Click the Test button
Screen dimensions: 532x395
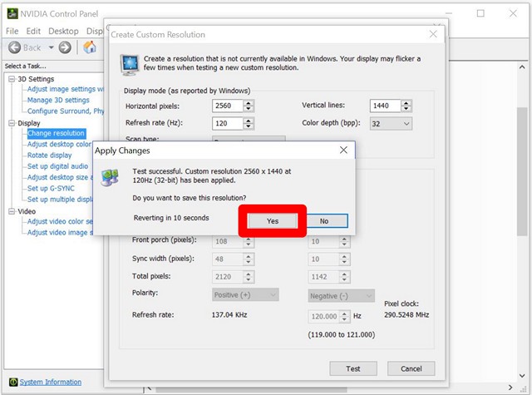(x=353, y=368)
